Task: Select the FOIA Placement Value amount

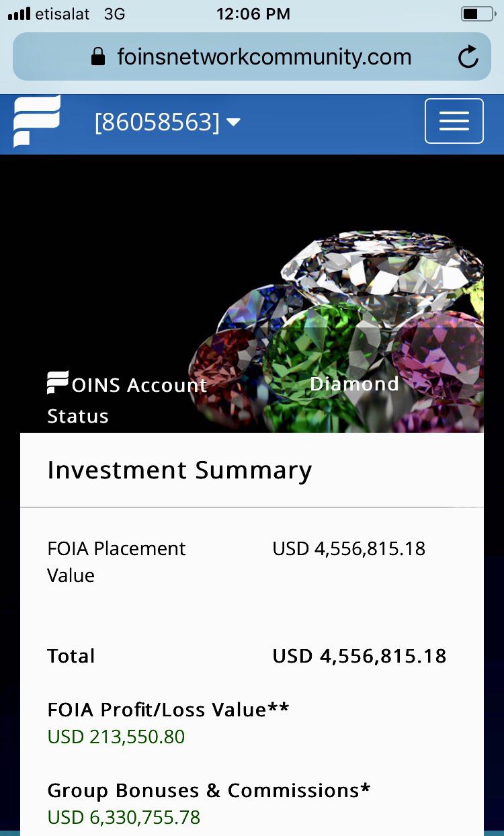Action: [x=349, y=548]
